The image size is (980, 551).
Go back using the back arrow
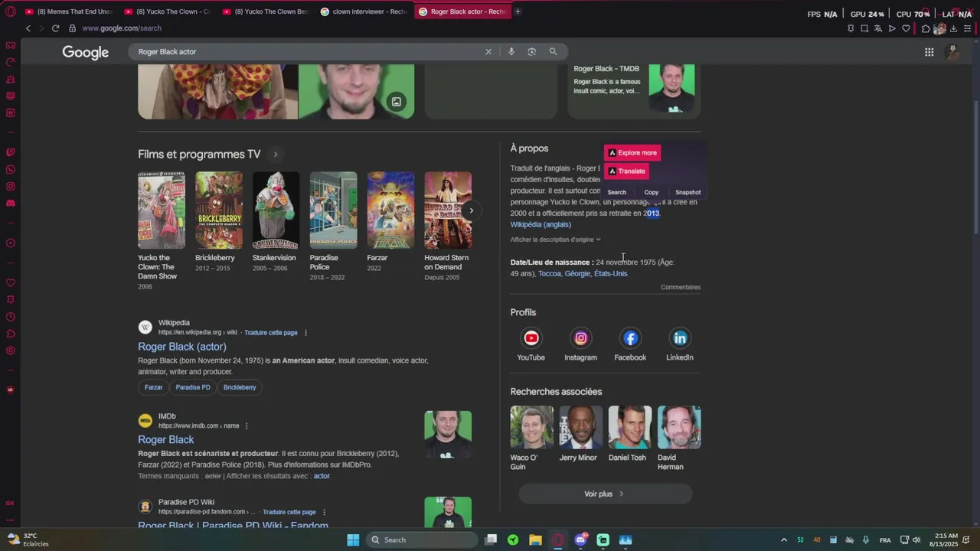(28, 28)
